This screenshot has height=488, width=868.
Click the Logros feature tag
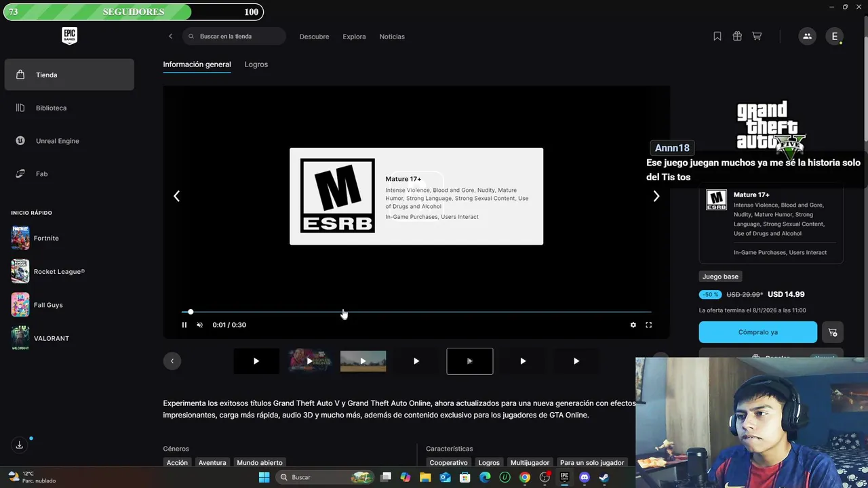point(489,462)
